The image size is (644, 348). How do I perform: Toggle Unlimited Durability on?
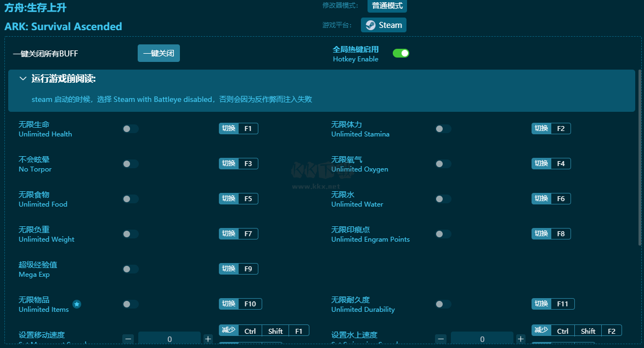pyautogui.click(x=443, y=304)
